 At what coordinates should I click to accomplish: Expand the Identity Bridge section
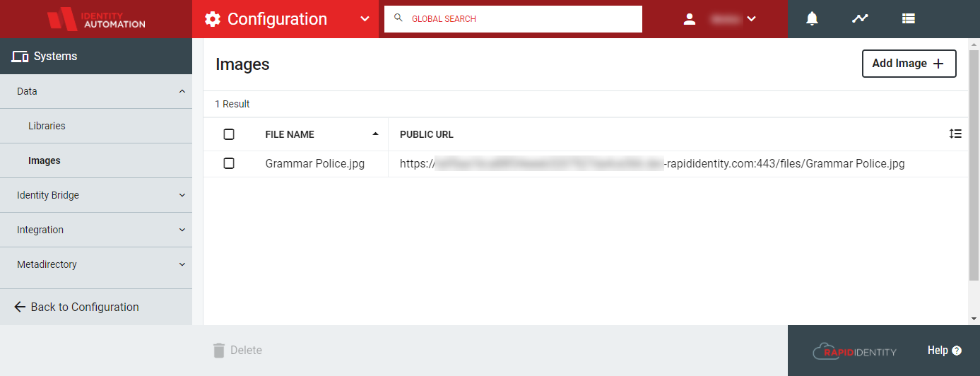point(96,195)
